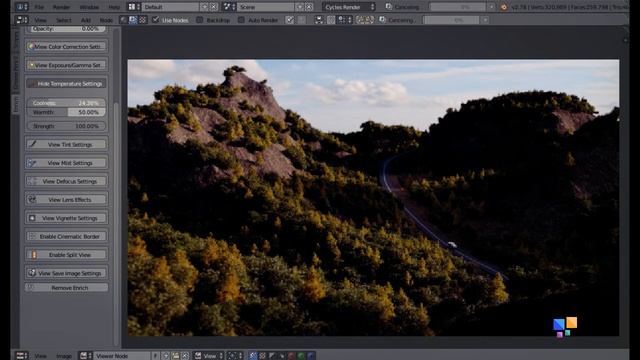This screenshot has height=360, width=640.
Task: Click the screen layout browse icon
Action: tap(133, 7)
